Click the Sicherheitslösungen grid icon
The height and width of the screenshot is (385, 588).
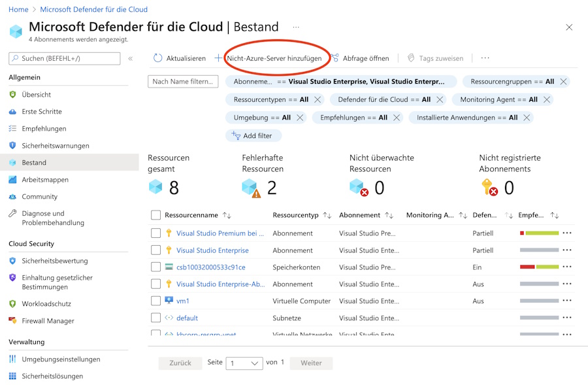pyautogui.click(x=12, y=376)
